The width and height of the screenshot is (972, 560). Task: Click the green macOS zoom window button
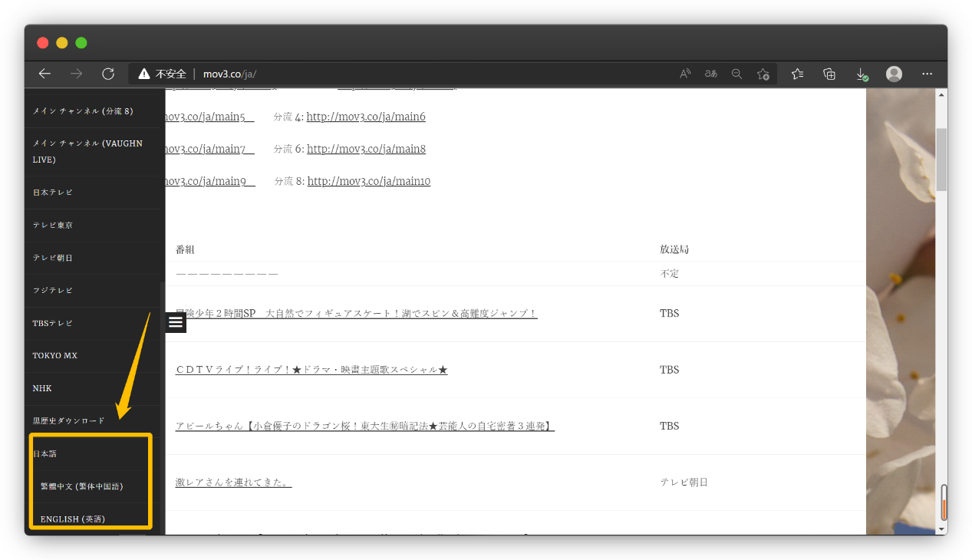pos(81,43)
